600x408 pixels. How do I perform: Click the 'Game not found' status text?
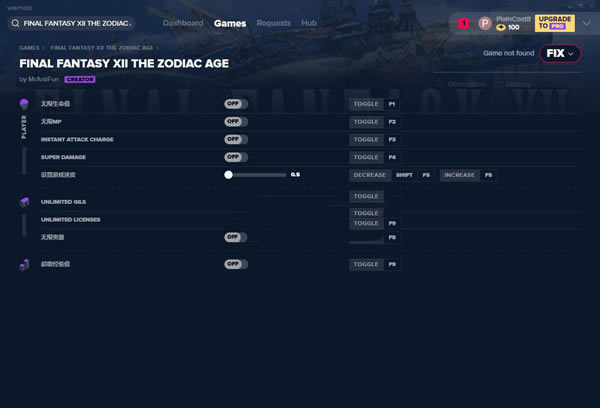[509, 53]
